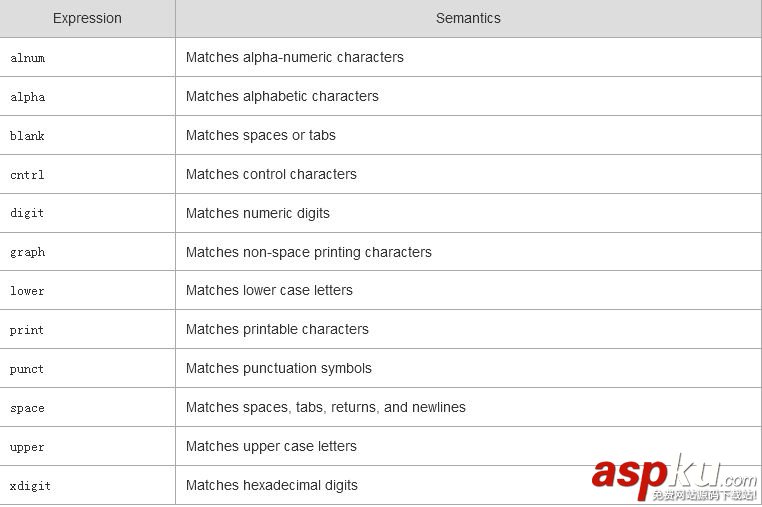Select "Matches punctuation symbols" text
The width and height of the screenshot is (762, 507).
click(x=279, y=368)
